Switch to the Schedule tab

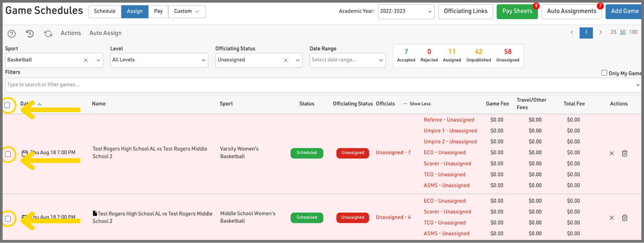105,11
